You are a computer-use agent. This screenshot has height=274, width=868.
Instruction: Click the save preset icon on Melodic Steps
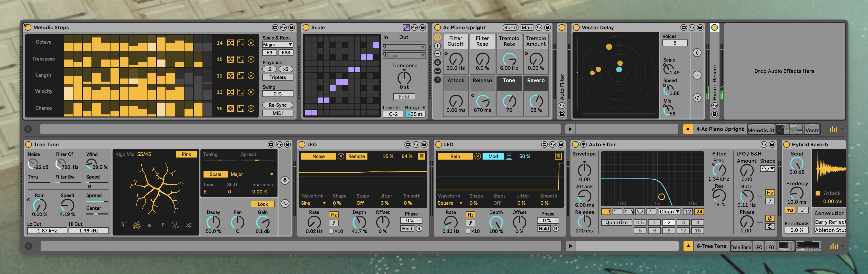(292, 27)
